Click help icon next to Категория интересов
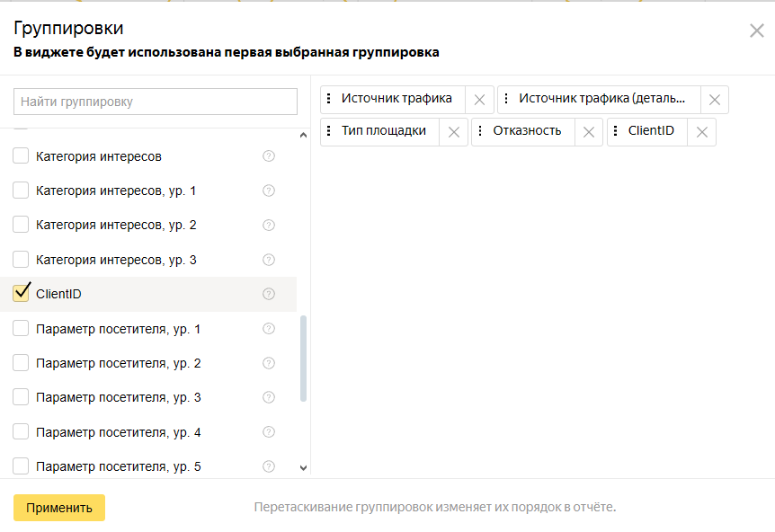This screenshot has height=532, width=775. [x=268, y=156]
